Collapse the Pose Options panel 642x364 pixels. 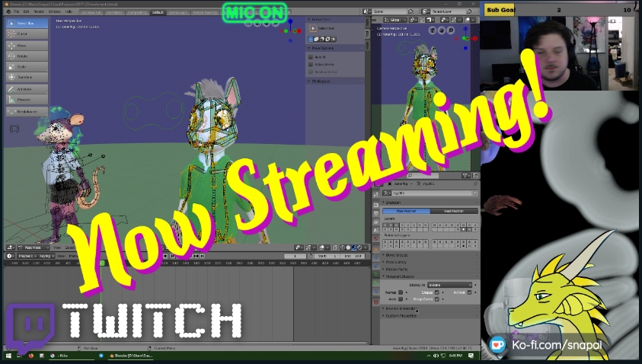[x=323, y=48]
